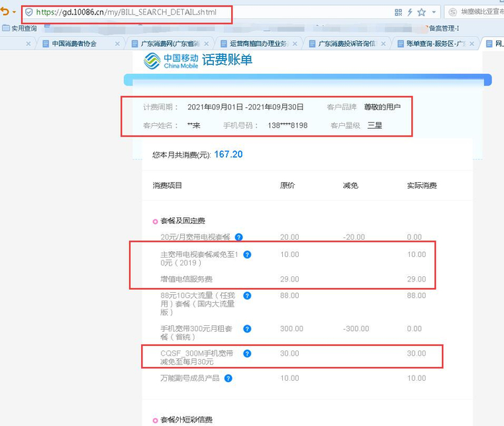Open the 备案管理 bookmark
Image resolution: width=504 pixels, height=426 pixels.
(x=444, y=28)
